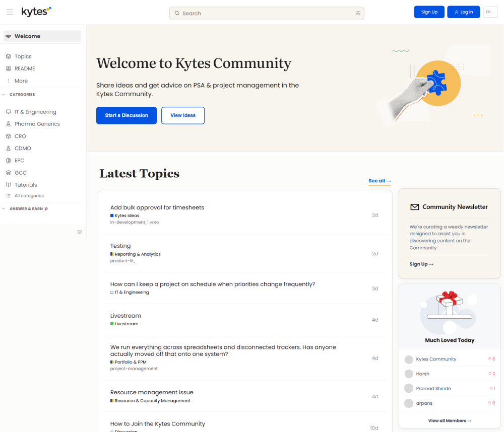Open Pharma Generics category
504x432 pixels.
click(x=37, y=124)
